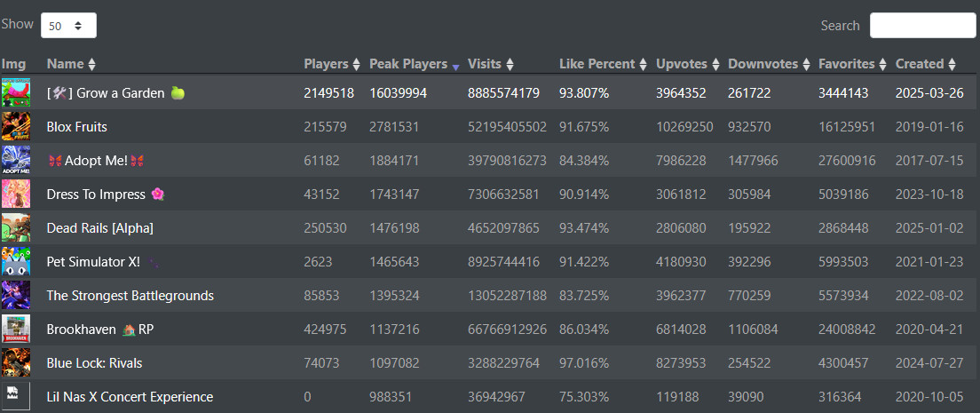Open The Strongest Battlegrounds game thumbnail
The height and width of the screenshot is (413, 980).
16,296
